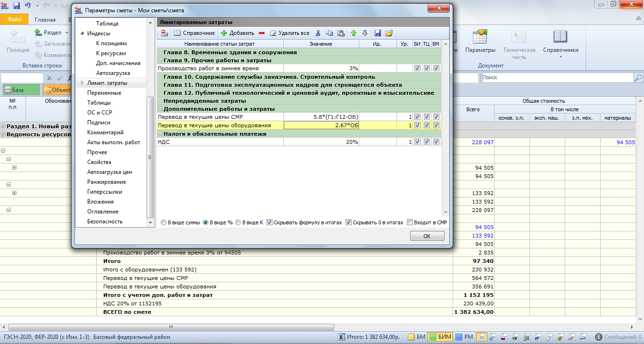Open the load-from-folder icon in dialog toolbar
This screenshot has width=644, height=344.
[x=389, y=33]
